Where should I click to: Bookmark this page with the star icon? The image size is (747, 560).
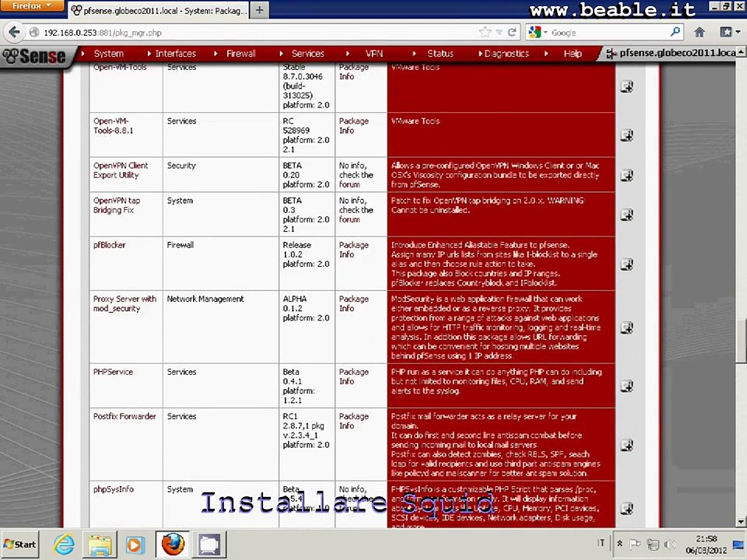point(485,33)
